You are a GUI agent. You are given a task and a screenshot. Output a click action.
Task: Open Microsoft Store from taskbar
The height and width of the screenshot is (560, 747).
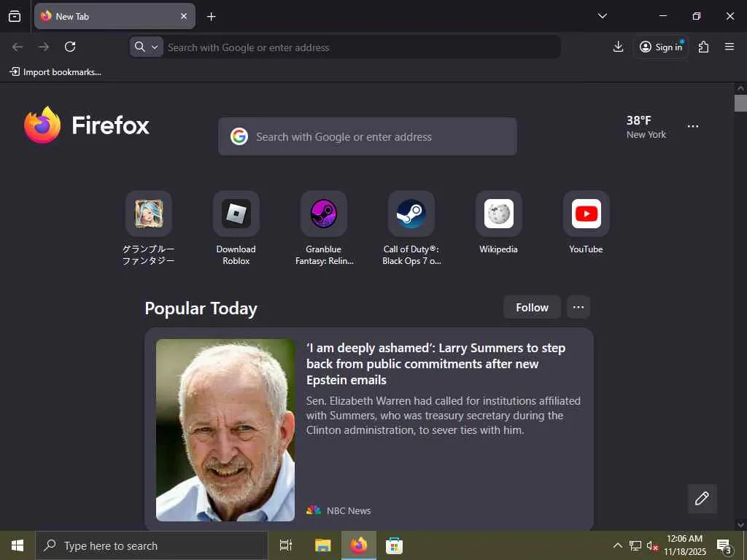[394, 545]
